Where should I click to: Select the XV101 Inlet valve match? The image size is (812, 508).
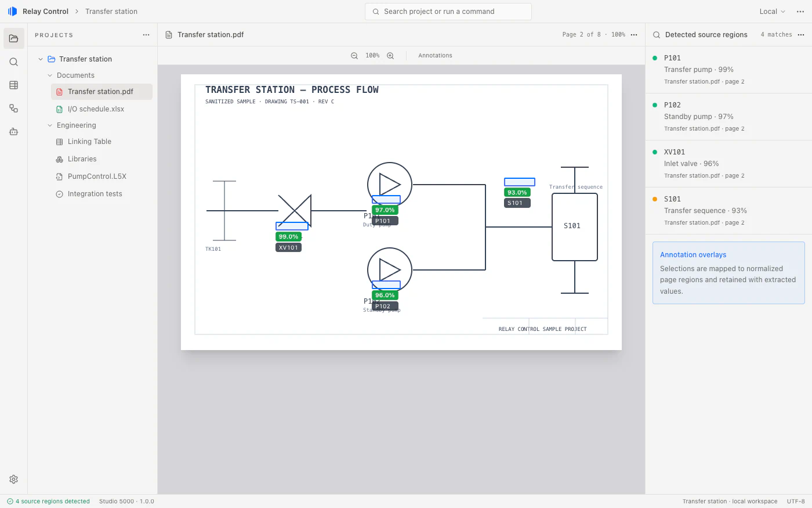(728, 164)
